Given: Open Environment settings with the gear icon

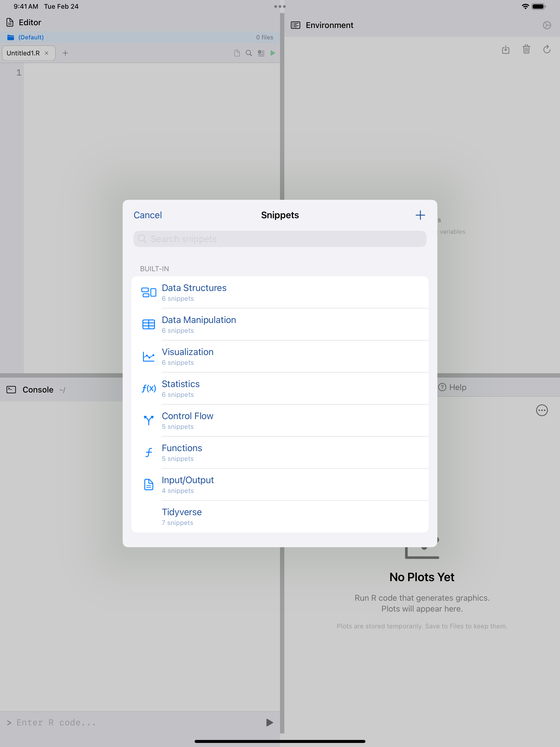Looking at the screenshot, I should click(547, 25).
